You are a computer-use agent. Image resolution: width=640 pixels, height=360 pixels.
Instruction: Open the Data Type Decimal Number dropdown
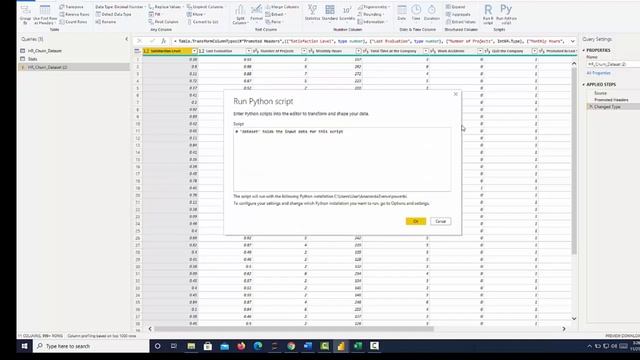tap(119, 7)
